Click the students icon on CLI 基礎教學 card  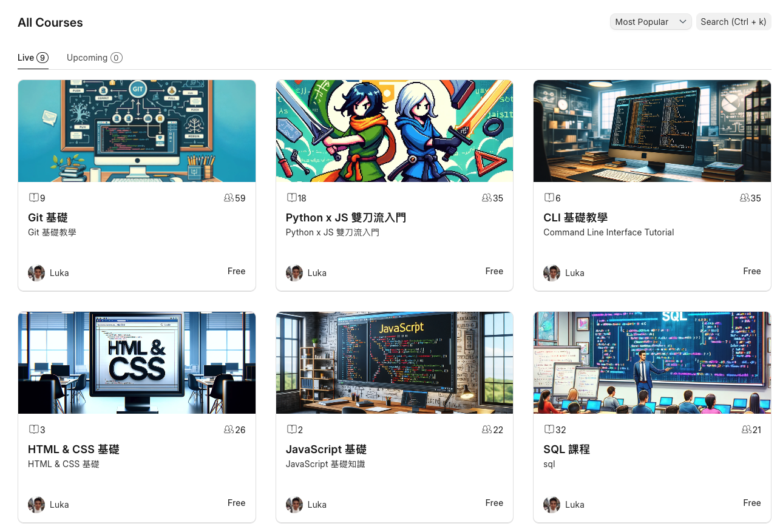pyautogui.click(x=743, y=198)
